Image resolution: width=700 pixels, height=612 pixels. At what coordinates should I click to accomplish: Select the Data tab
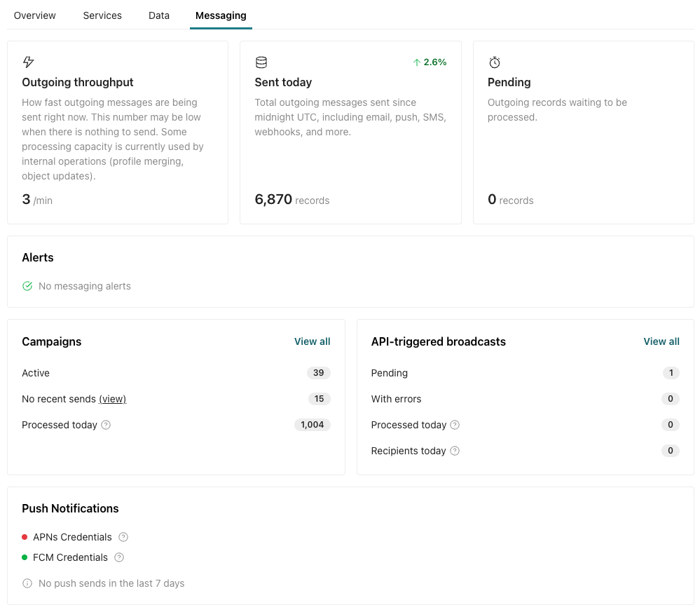click(x=158, y=15)
